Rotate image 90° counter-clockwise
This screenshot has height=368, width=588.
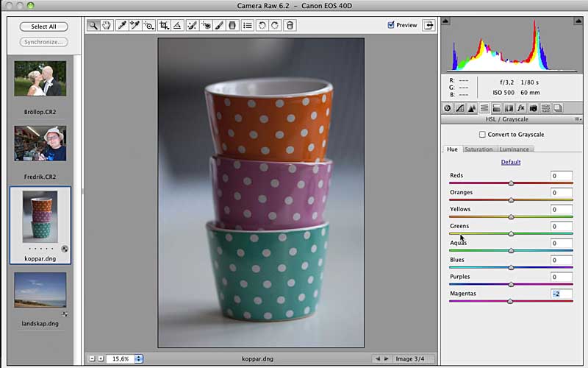[x=262, y=25]
